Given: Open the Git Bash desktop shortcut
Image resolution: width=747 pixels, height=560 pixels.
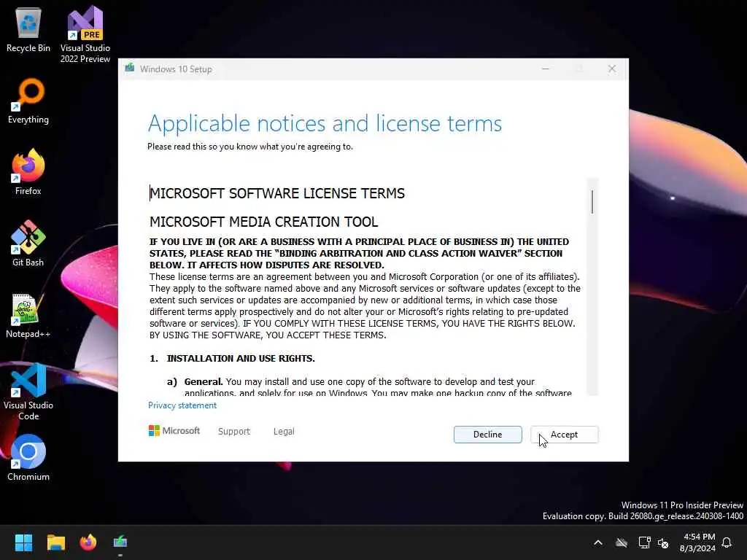Looking at the screenshot, I should (28, 244).
